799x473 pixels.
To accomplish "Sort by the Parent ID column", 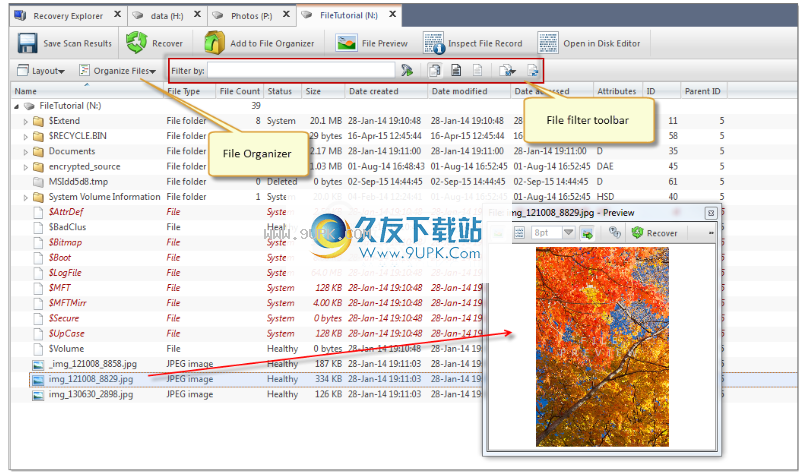I will [x=703, y=91].
